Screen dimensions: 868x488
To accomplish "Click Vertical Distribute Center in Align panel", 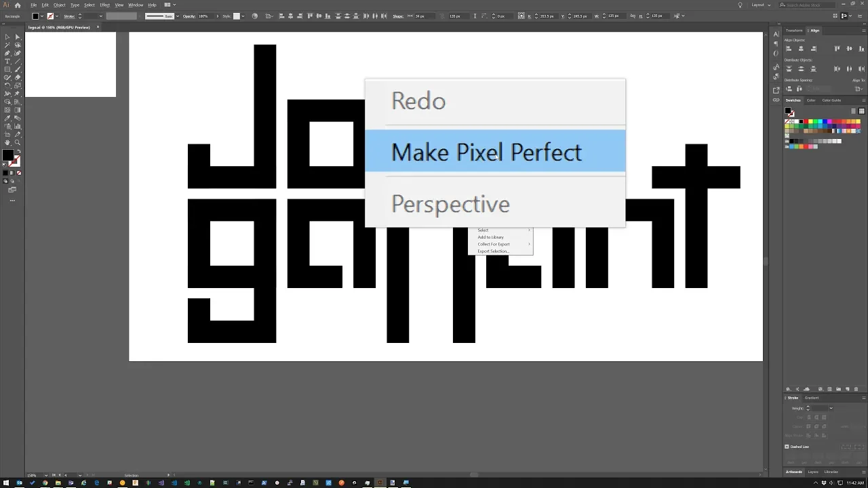I will [x=801, y=68].
